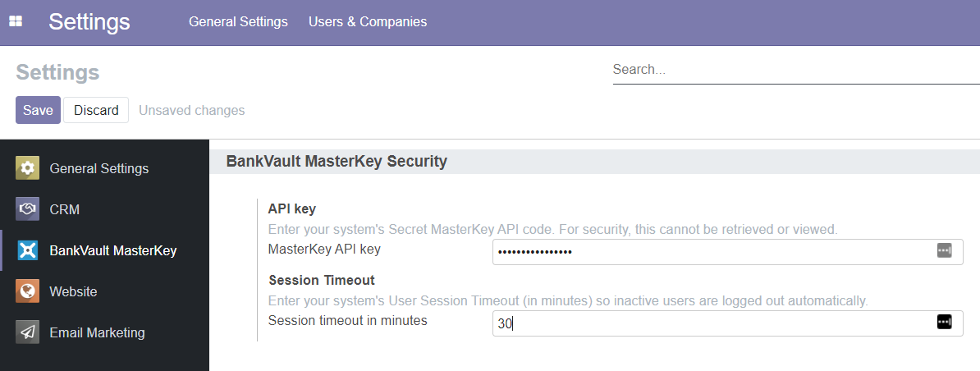Click the Settings app title in header

89,22
